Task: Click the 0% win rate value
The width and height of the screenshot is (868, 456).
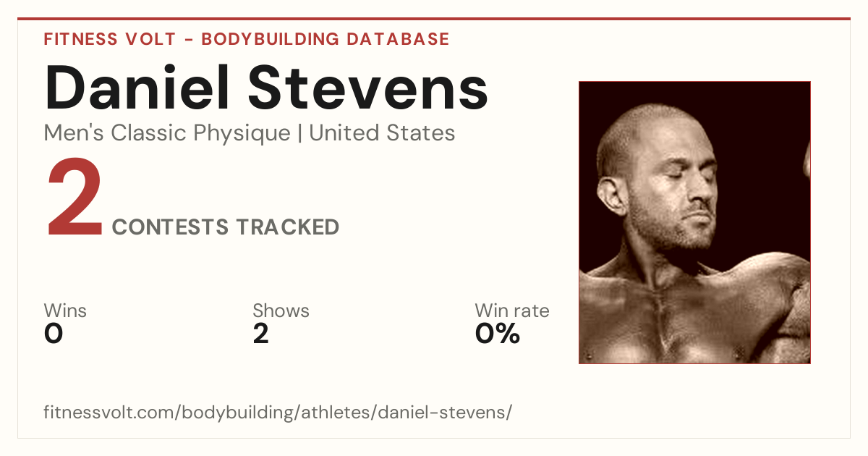Action: tap(498, 334)
